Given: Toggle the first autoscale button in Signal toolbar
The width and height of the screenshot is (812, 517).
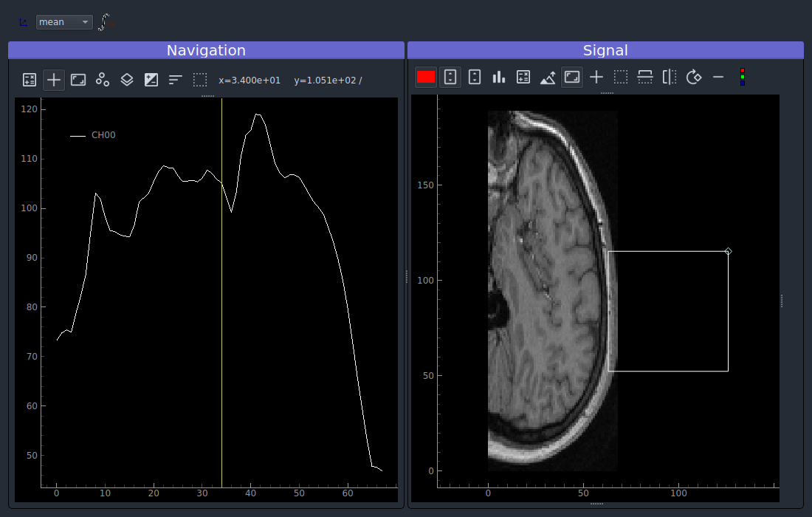Looking at the screenshot, I should coord(450,78).
